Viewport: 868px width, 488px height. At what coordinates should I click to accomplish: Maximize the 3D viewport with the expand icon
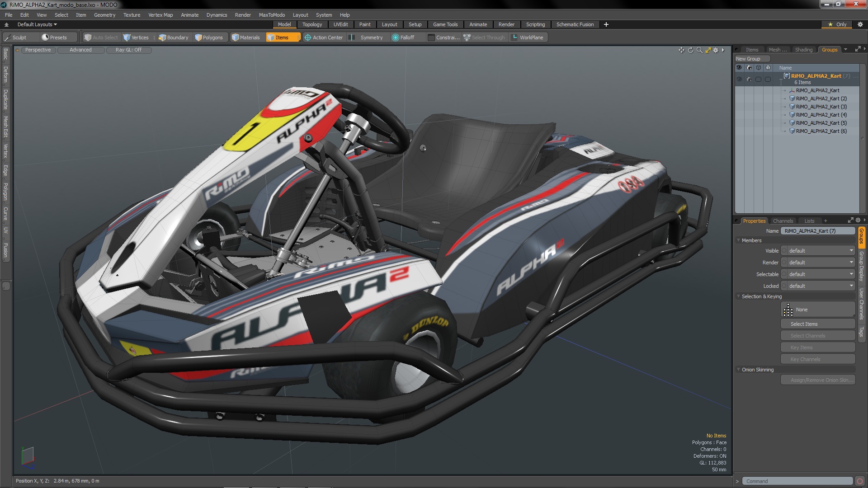tap(708, 50)
